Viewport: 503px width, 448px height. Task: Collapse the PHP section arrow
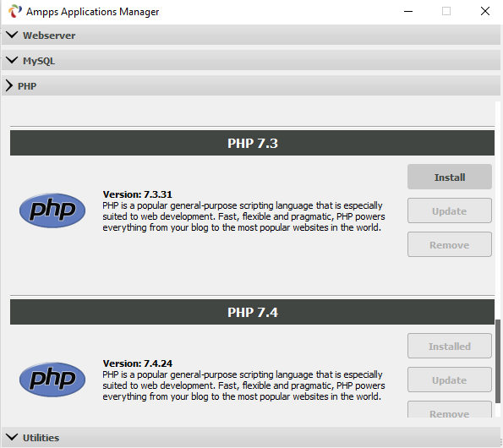click(9, 85)
